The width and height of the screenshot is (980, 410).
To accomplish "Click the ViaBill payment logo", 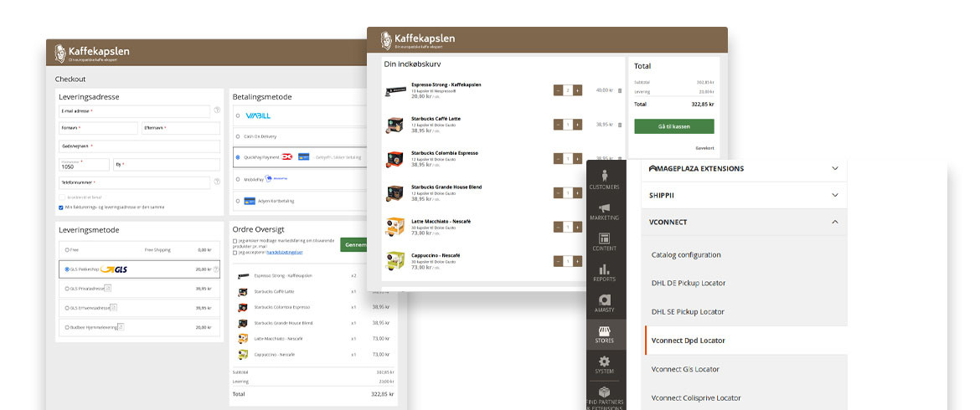I will coord(257,115).
